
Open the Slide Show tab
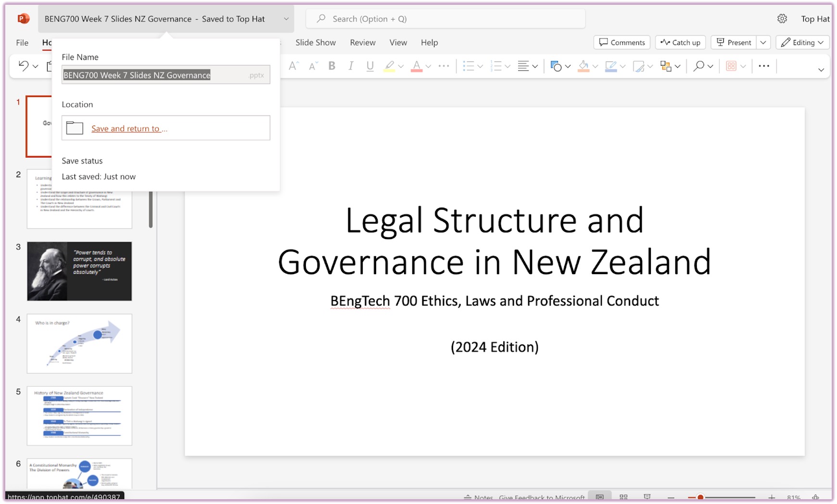tap(316, 42)
